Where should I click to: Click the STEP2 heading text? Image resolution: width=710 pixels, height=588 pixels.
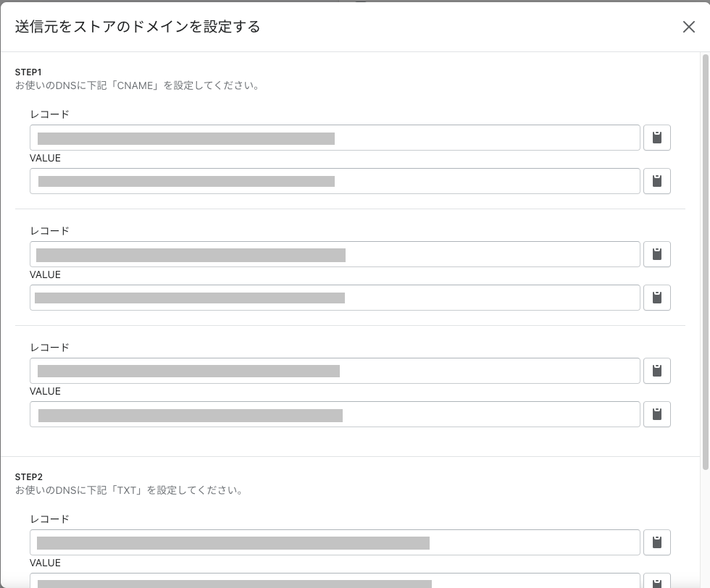point(29,477)
